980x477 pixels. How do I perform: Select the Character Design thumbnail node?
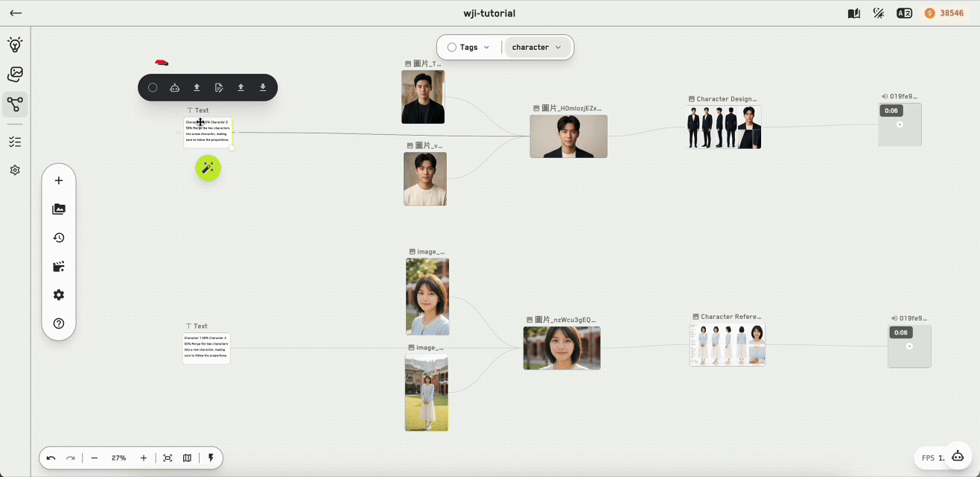tap(723, 127)
